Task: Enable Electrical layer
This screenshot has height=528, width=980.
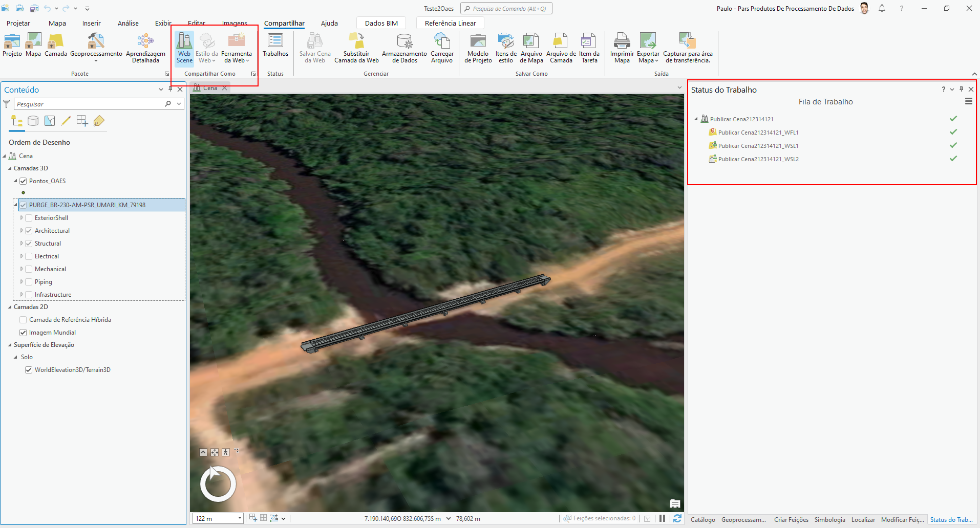Action: click(x=29, y=256)
